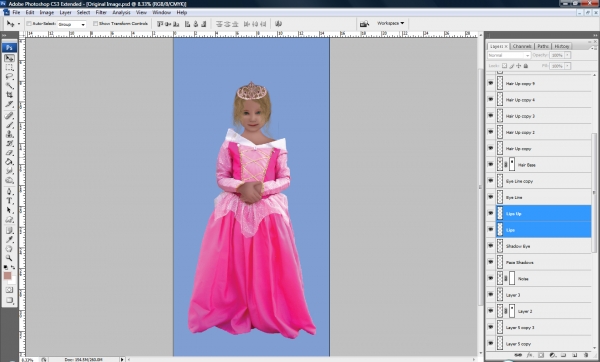Image resolution: width=600 pixels, height=362 pixels.
Task: Select the Pen tool
Action: pyautogui.click(x=9, y=191)
